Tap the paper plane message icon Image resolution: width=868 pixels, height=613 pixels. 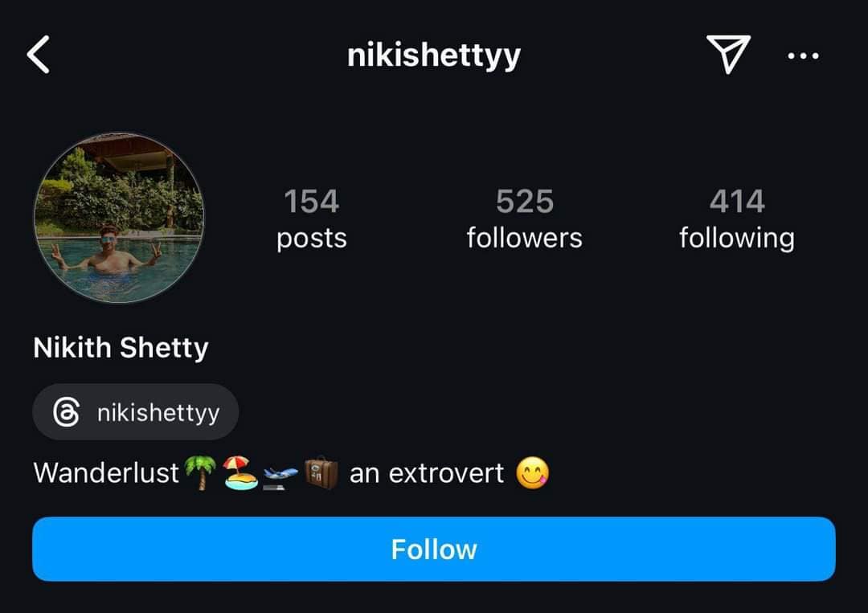coord(728,54)
